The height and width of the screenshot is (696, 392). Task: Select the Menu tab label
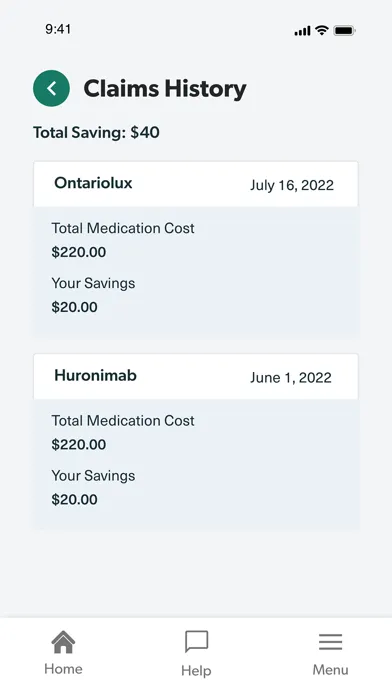(x=330, y=669)
